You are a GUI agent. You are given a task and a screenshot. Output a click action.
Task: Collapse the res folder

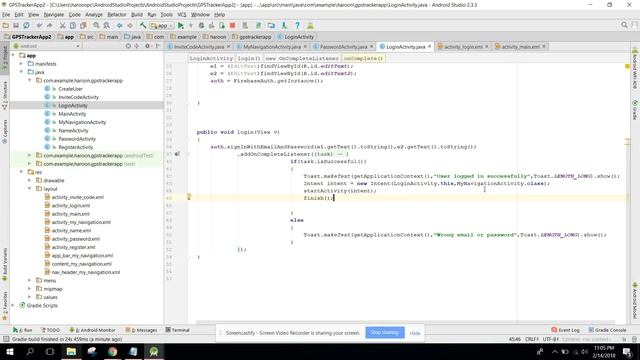click(x=21, y=172)
